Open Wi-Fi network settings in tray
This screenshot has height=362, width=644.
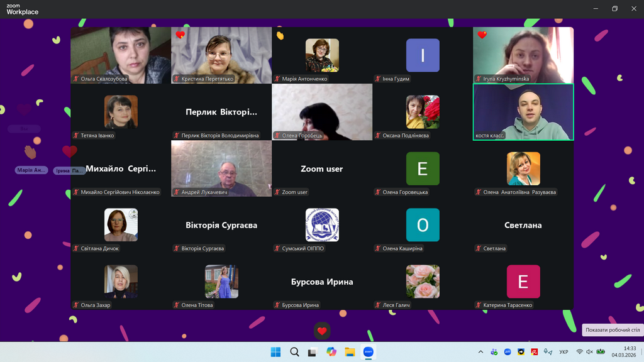pos(579,352)
